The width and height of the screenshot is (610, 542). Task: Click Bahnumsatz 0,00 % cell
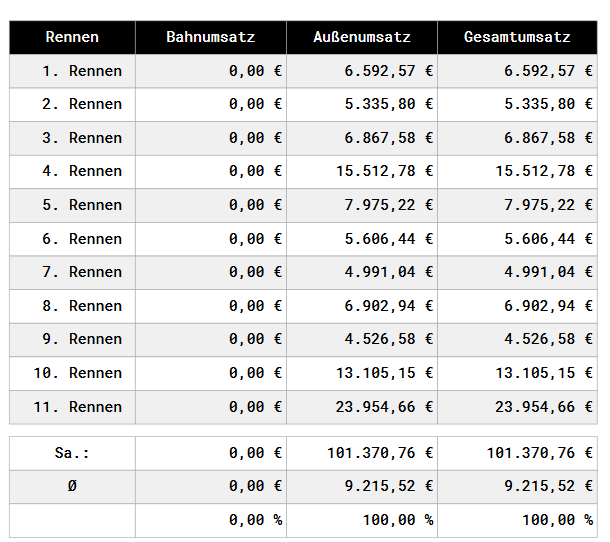click(x=256, y=520)
